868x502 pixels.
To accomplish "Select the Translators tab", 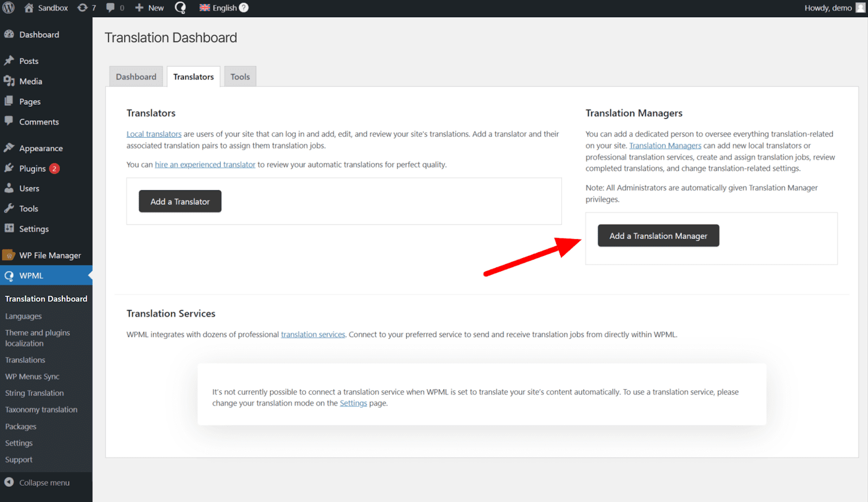I will (x=194, y=76).
